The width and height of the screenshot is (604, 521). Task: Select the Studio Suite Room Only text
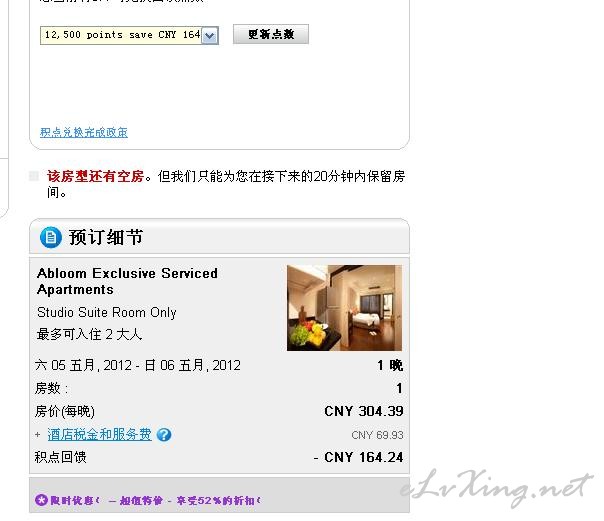(107, 312)
